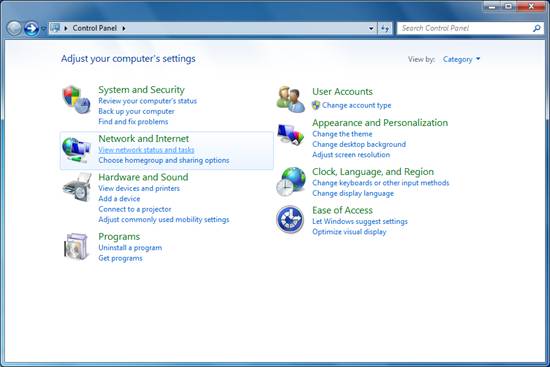Click the refresh icon beside address bar

(x=385, y=28)
